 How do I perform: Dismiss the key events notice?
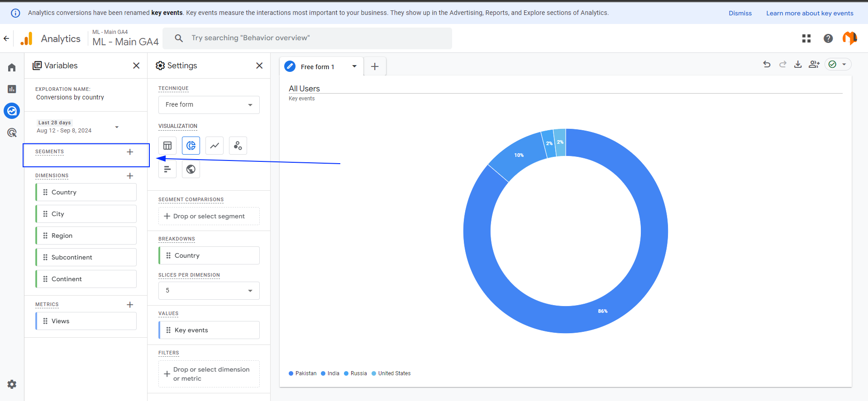click(740, 13)
